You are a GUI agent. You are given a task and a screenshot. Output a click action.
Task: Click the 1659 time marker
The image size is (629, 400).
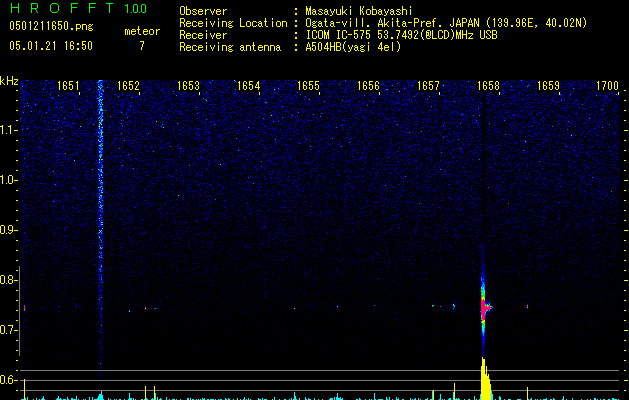[x=548, y=86]
